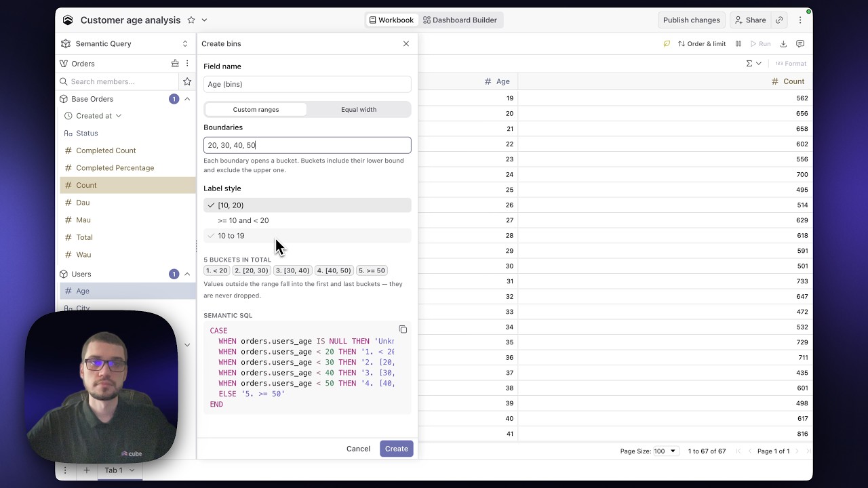Screen dimensions: 868x488
Task: Select the Completed Percentage measure
Action: point(127,168)
